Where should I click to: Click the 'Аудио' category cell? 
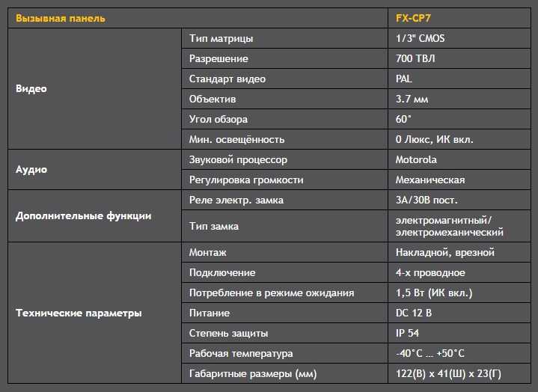94,170
